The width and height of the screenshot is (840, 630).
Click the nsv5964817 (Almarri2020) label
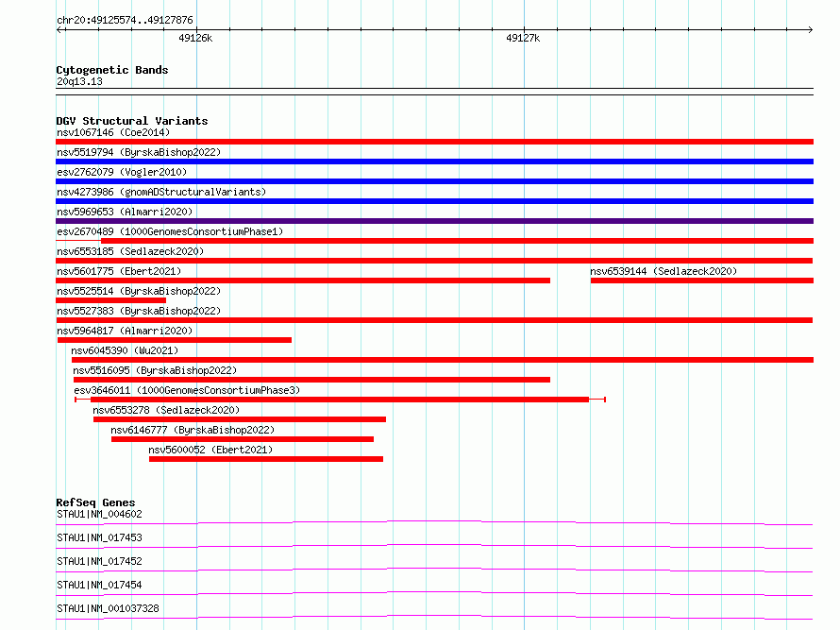pos(125,331)
